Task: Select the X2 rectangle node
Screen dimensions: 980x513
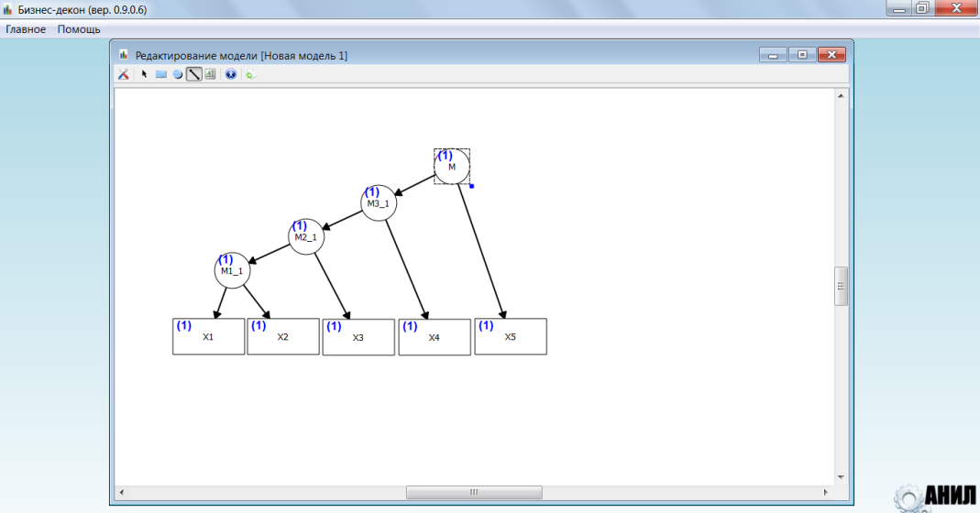Action: pyautogui.click(x=283, y=337)
